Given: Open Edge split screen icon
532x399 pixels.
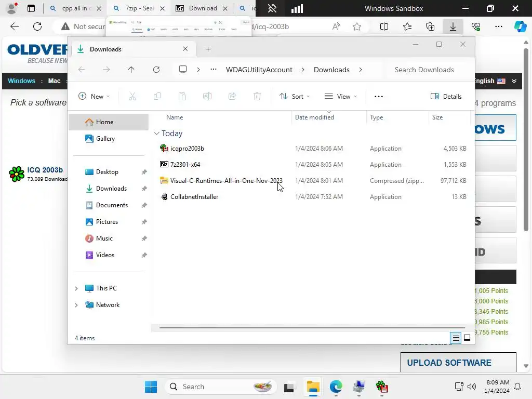Looking at the screenshot, I should click(384, 26).
